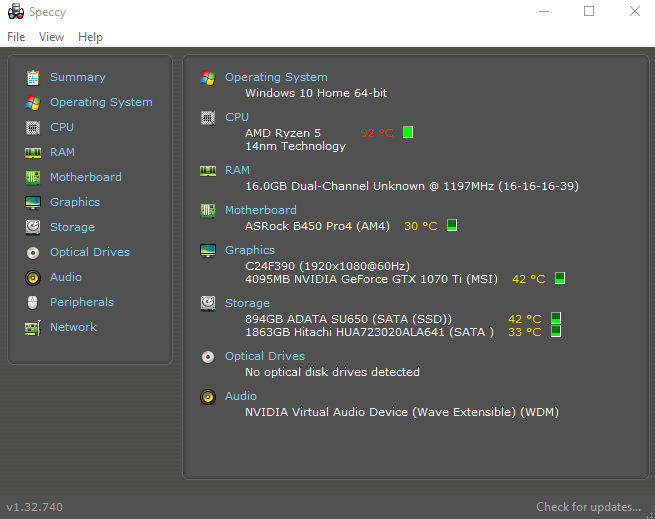
Task: Open the Storage heading link in main panel
Action: (247, 303)
